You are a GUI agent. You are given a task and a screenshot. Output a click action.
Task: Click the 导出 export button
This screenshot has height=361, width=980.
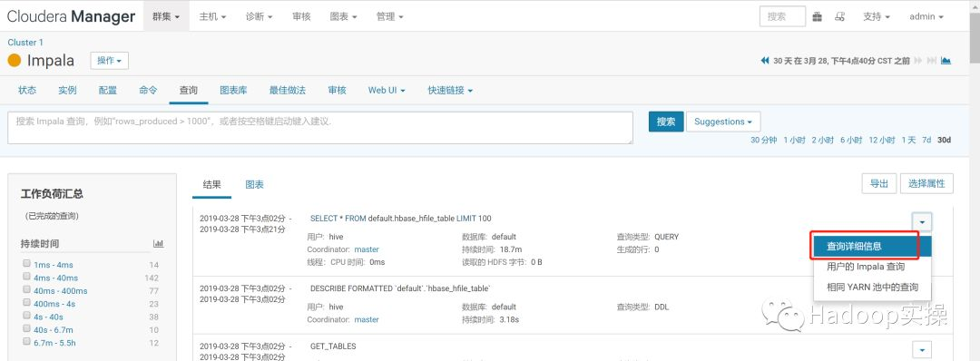(878, 183)
